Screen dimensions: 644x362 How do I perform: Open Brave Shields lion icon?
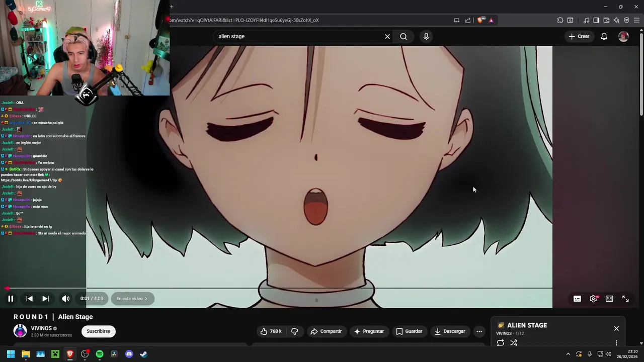[x=480, y=20]
